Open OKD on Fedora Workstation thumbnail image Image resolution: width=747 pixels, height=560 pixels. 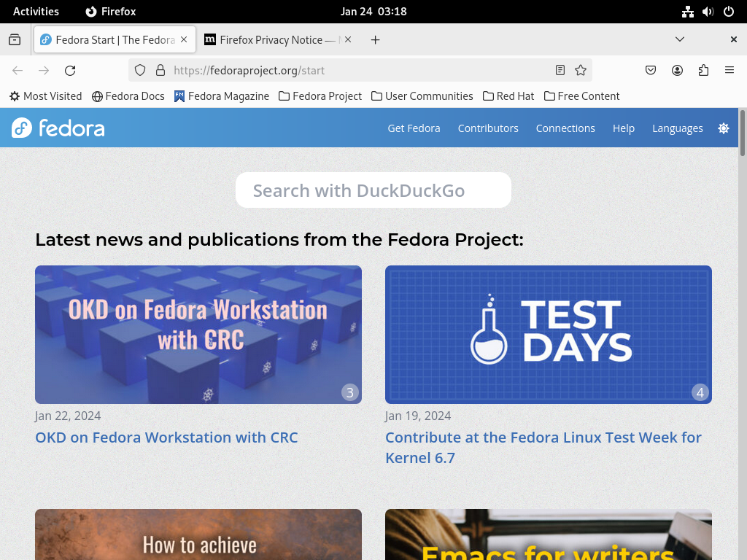[x=198, y=335]
